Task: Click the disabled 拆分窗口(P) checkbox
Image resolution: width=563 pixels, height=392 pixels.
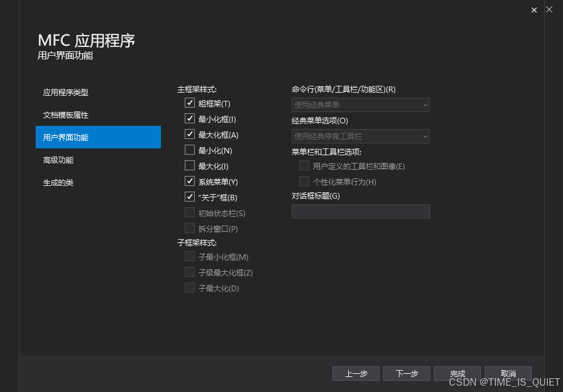Action: click(x=190, y=228)
